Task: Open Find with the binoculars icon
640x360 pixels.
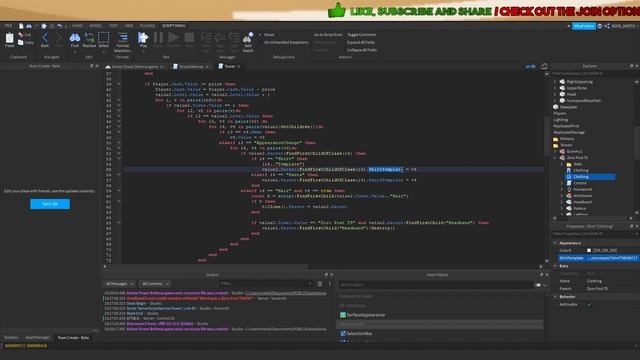Action: pyautogui.click(x=75, y=38)
